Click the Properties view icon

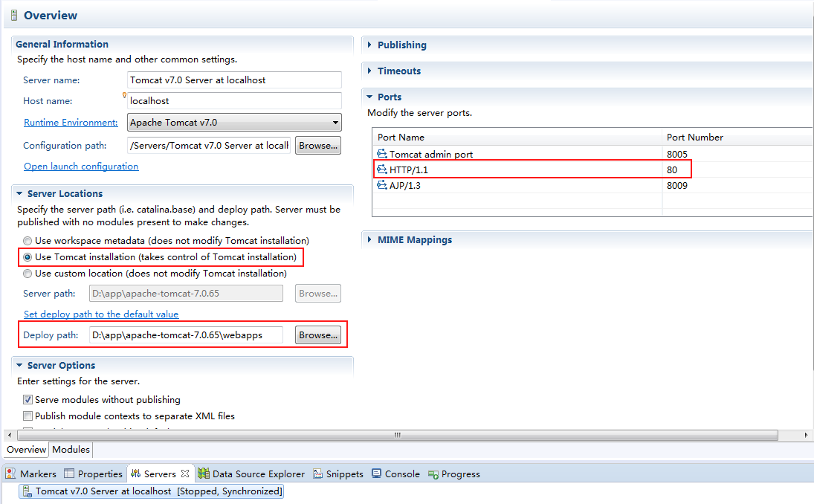69,474
